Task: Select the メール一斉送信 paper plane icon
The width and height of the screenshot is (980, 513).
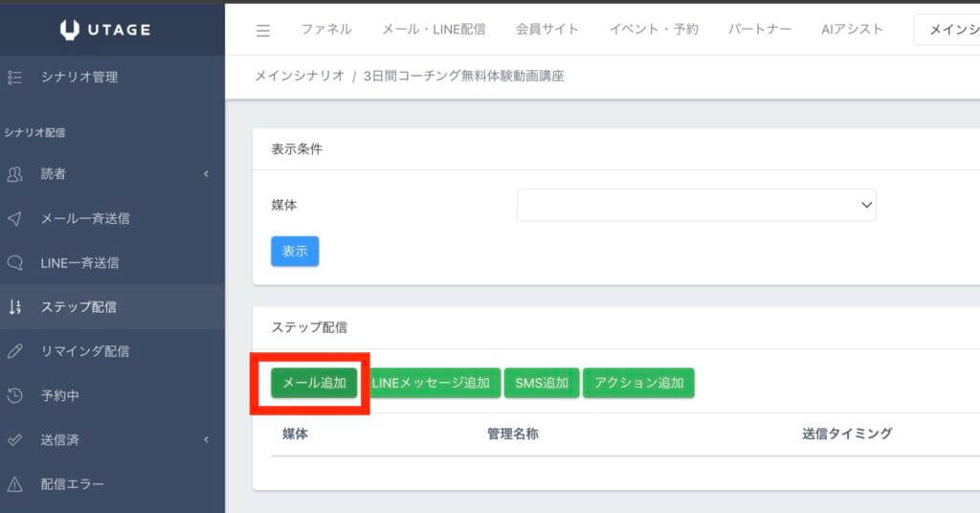Action: tap(14, 218)
